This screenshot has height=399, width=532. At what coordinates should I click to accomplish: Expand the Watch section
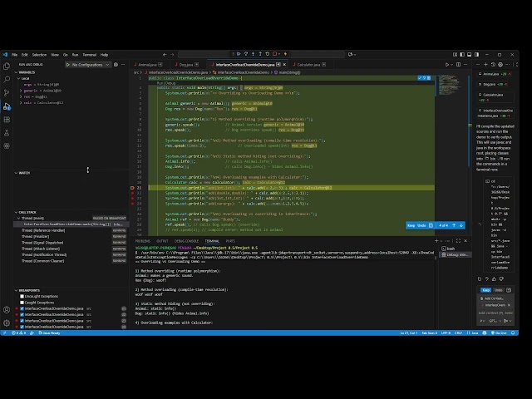16,173
